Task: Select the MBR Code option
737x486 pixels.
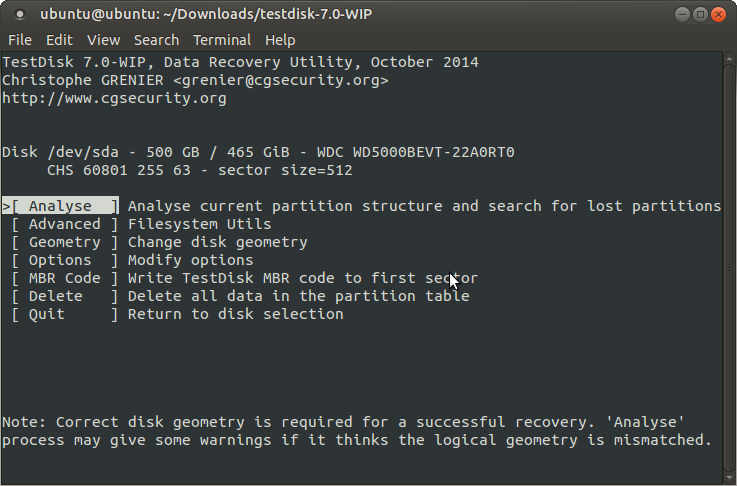Action: pos(65,278)
